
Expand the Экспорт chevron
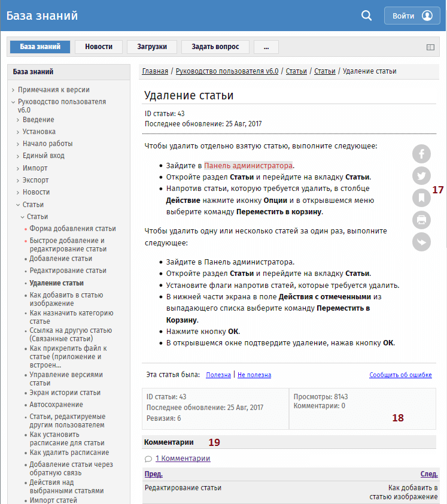click(x=18, y=180)
